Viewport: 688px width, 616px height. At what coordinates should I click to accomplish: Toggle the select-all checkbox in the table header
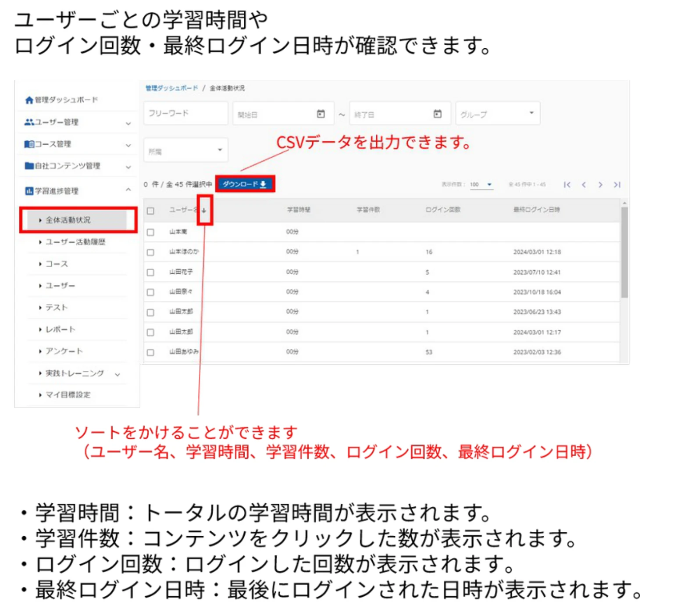tap(150, 211)
